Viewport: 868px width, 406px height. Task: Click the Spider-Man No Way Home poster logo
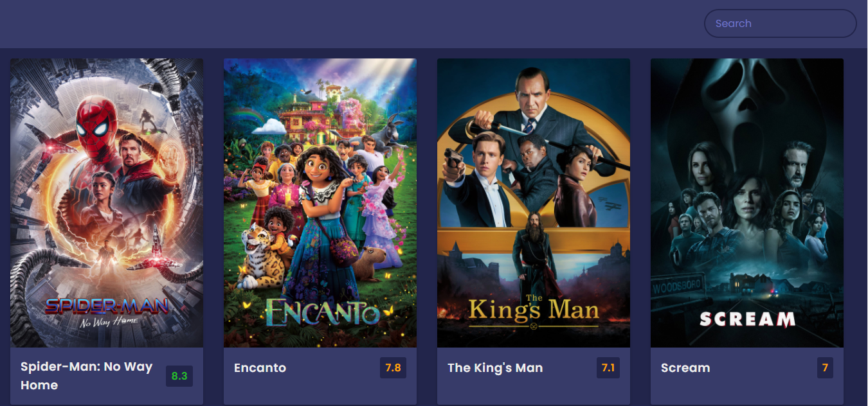click(x=107, y=312)
